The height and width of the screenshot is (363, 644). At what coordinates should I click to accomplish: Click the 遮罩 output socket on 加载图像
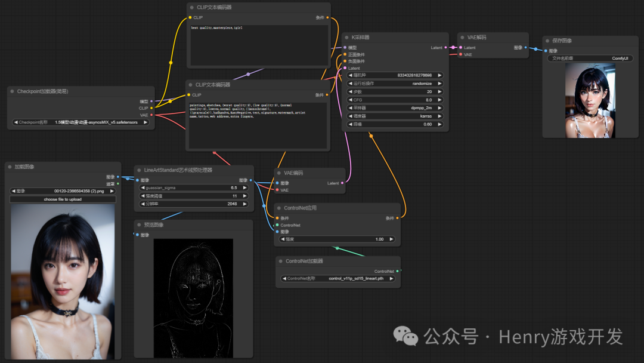coord(118,183)
